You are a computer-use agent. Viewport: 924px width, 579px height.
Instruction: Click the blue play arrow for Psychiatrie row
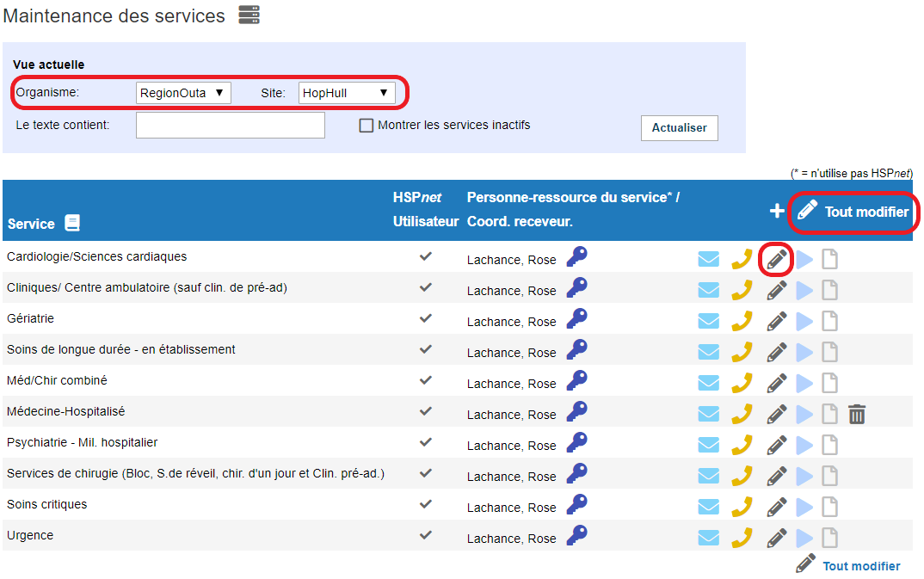click(804, 446)
